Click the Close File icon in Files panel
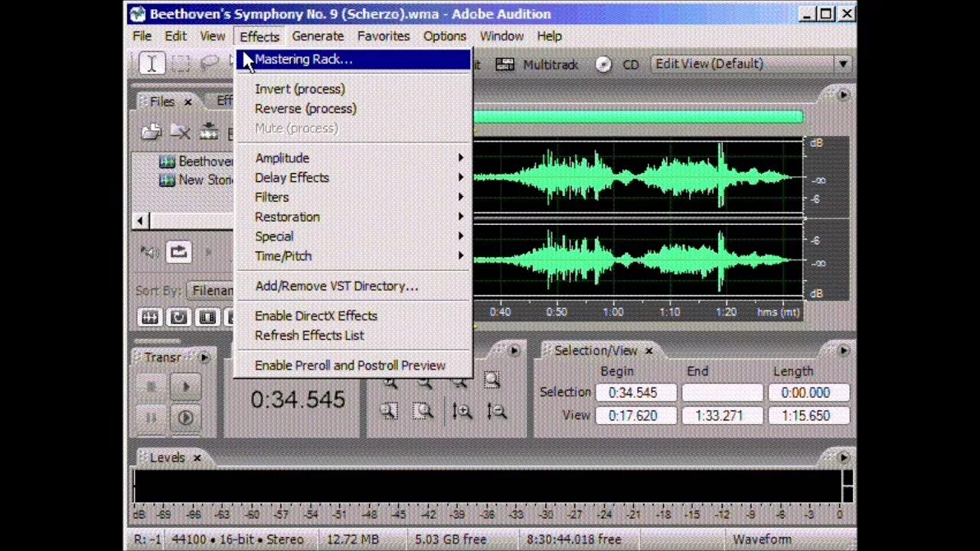The height and width of the screenshot is (551, 980). coord(180,132)
